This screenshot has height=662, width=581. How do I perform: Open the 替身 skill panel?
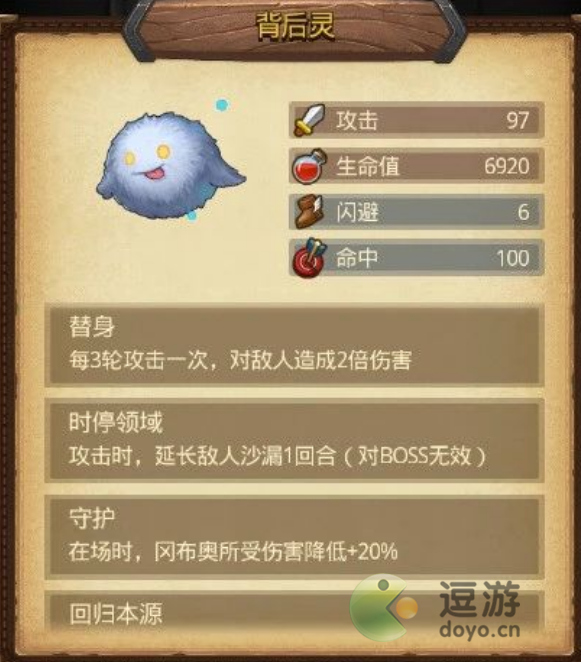click(x=294, y=345)
